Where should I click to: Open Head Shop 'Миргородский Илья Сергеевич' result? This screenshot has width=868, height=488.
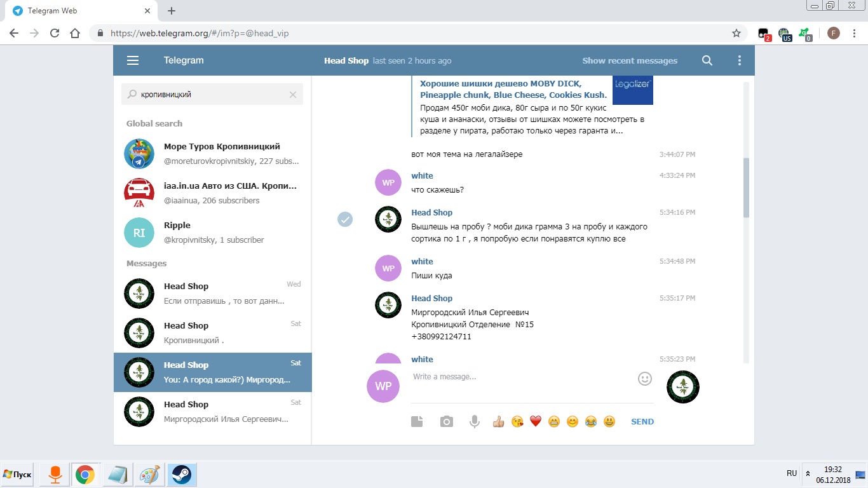[x=213, y=412]
